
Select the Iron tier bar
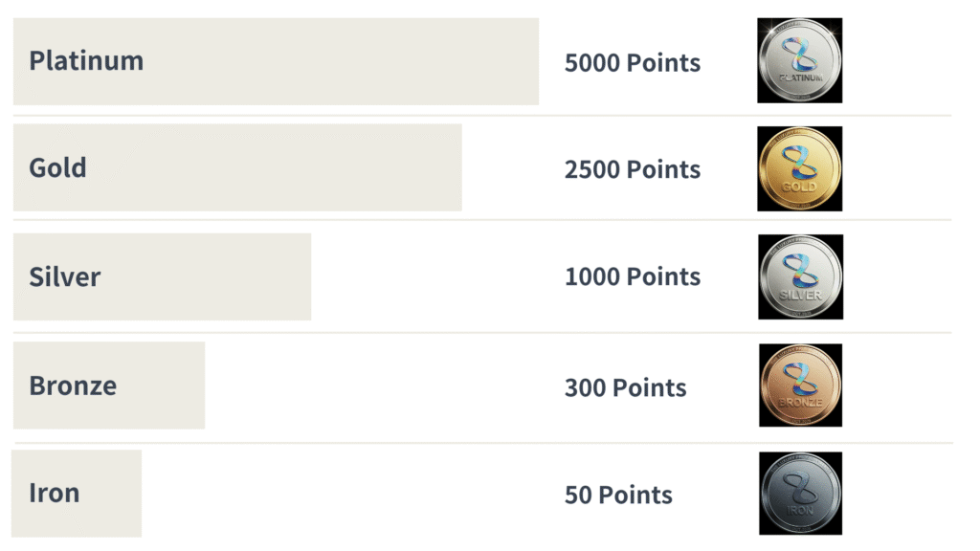click(x=77, y=493)
